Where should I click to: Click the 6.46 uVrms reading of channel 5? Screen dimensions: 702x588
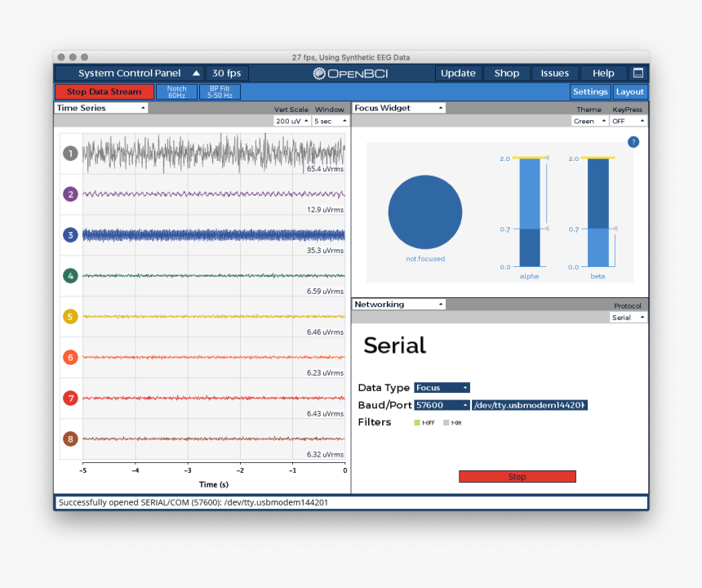coord(325,332)
